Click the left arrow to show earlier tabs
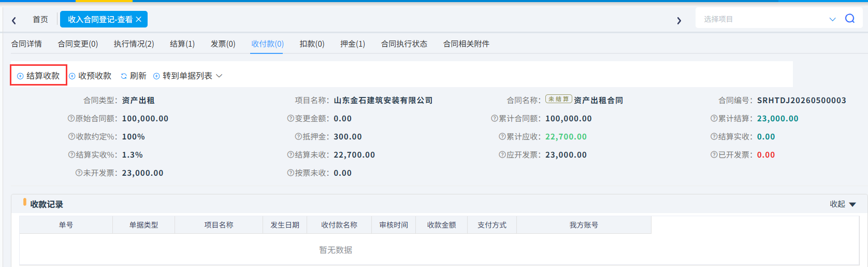 click(x=14, y=21)
